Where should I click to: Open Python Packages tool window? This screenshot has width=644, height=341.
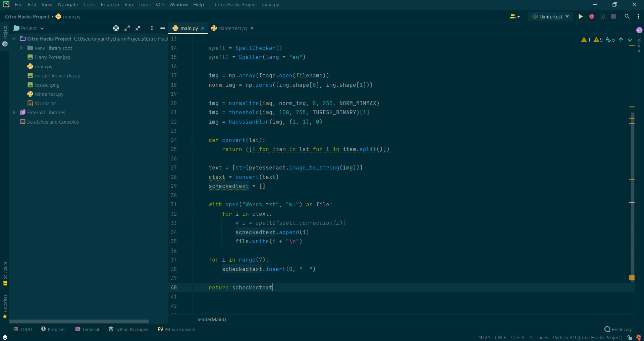(x=128, y=329)
